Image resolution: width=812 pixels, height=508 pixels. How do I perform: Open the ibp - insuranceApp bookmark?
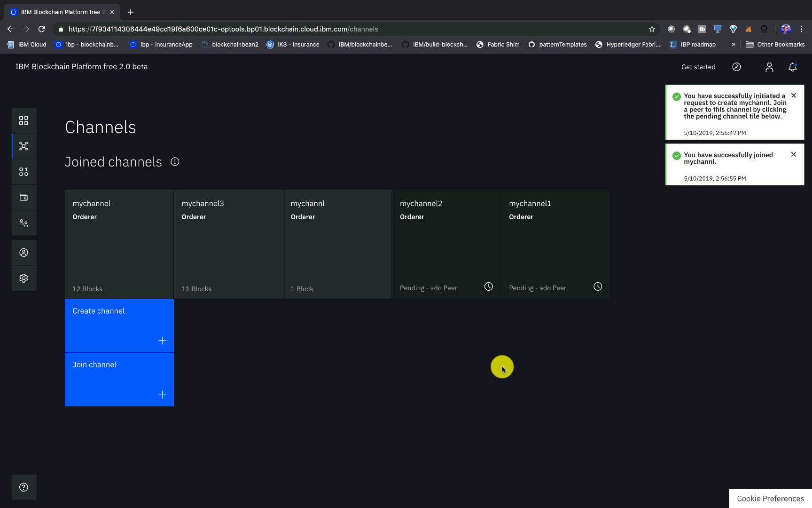pos(161,45)
